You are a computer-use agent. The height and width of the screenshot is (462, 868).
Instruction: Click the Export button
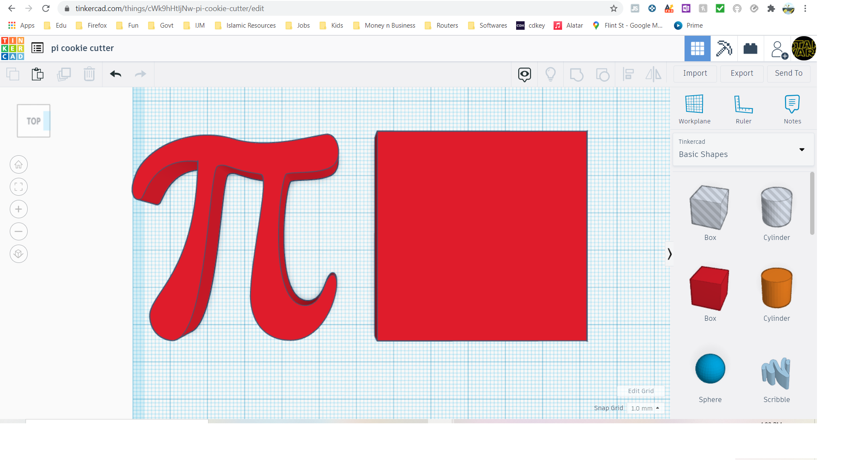pyautogui.click(x=742, y=73)
